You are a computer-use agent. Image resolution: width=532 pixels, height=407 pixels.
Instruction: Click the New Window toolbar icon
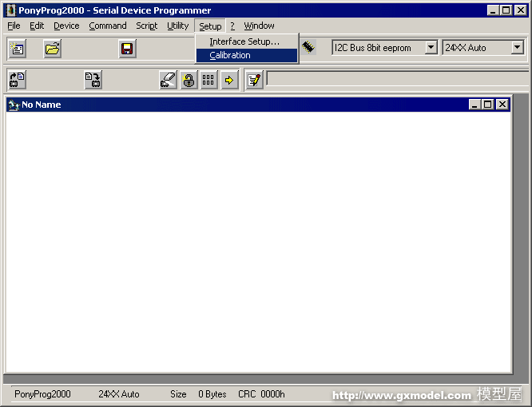[18, 49]
